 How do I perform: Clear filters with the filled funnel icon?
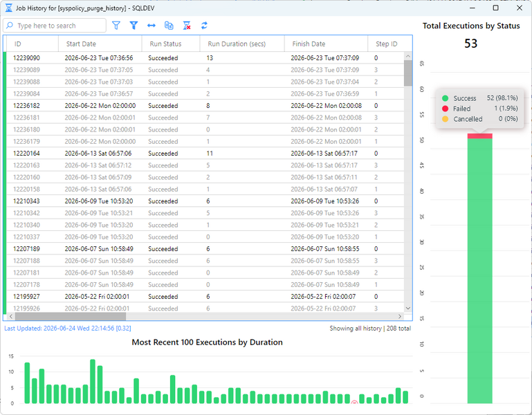click(134, 26)
